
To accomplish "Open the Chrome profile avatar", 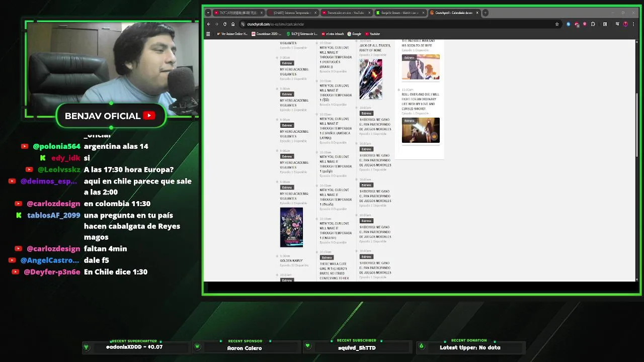I will [x=625, y=24].
